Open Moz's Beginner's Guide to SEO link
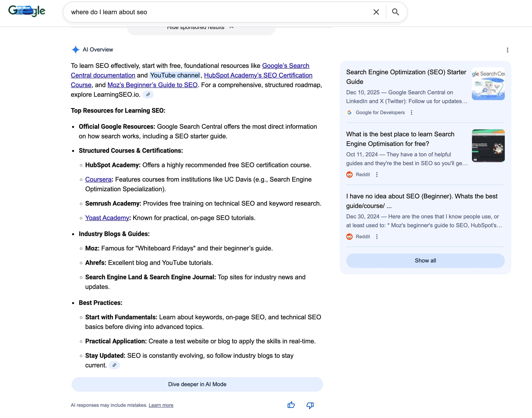Image resolution: width=532 pixels, height=418 pixels. click(x=152, y=85)
